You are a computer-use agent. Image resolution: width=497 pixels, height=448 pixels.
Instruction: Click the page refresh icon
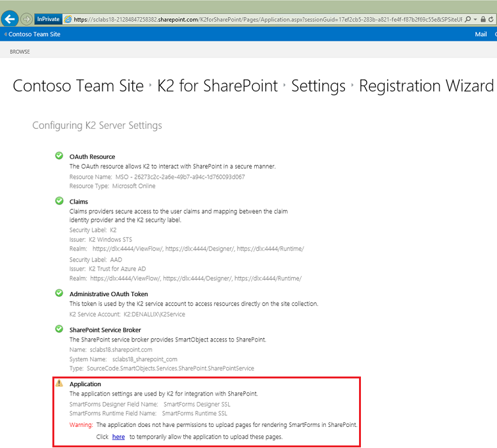point(491,19)
